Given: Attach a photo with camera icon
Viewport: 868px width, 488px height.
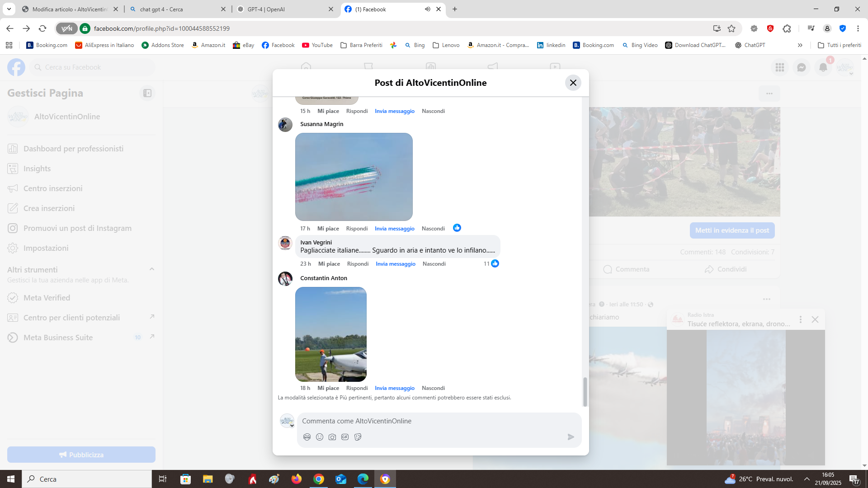Looking at the screenshot, I should click(x=332, y=437).
